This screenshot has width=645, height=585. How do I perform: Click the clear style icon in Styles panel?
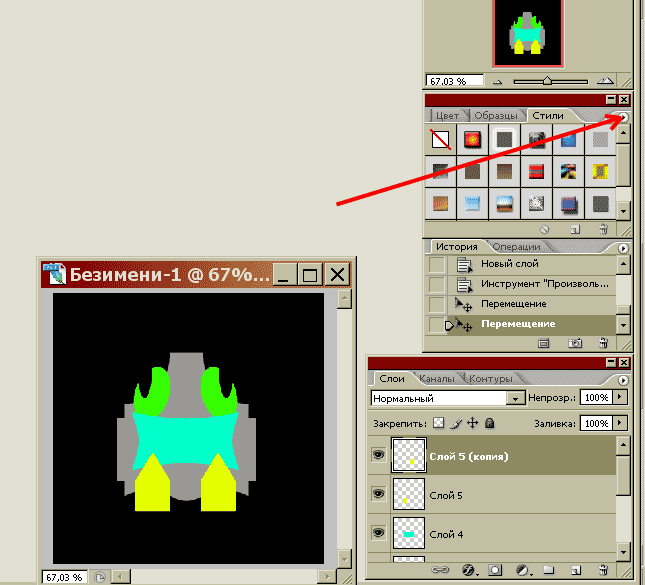point(544,230)
